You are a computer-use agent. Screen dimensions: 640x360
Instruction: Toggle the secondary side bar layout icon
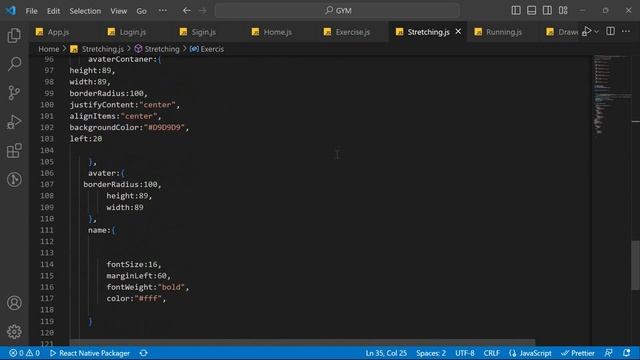click(x=547, y=11)
